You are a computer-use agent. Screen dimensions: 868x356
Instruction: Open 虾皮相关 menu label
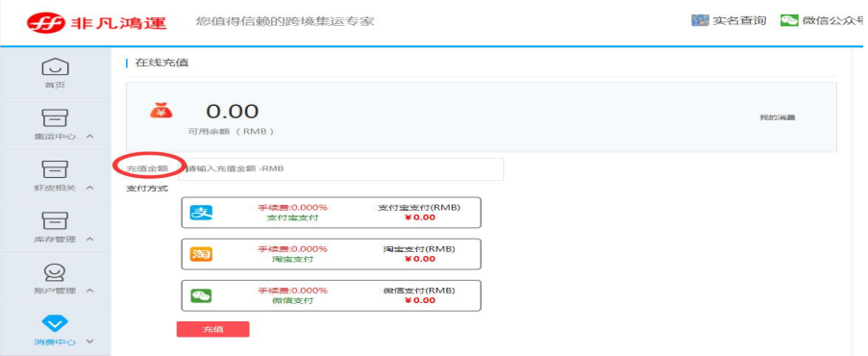click(55, 188)
